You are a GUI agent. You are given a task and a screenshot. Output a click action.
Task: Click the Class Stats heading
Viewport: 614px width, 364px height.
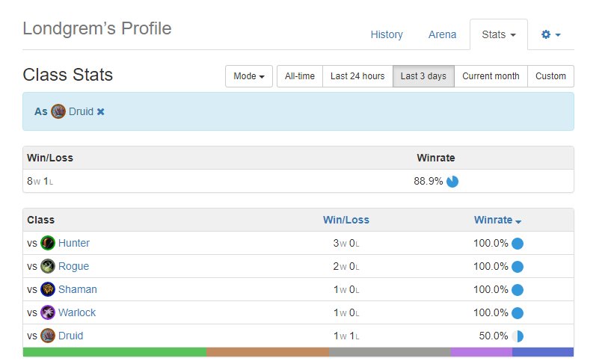tap(68, 75)
